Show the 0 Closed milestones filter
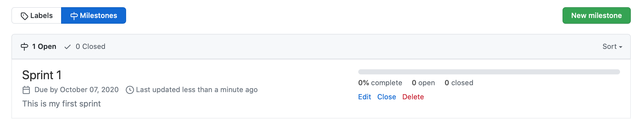Viewport: 644px width, 129px height. click(85, 46)
